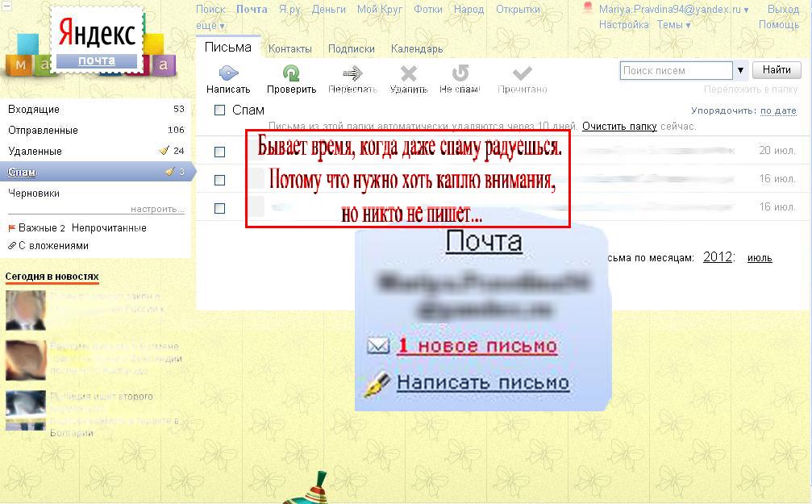The height and width of the screenshot is (504, 812).
Task: Open Поиск in the top services menu
Action: point(210,10)
